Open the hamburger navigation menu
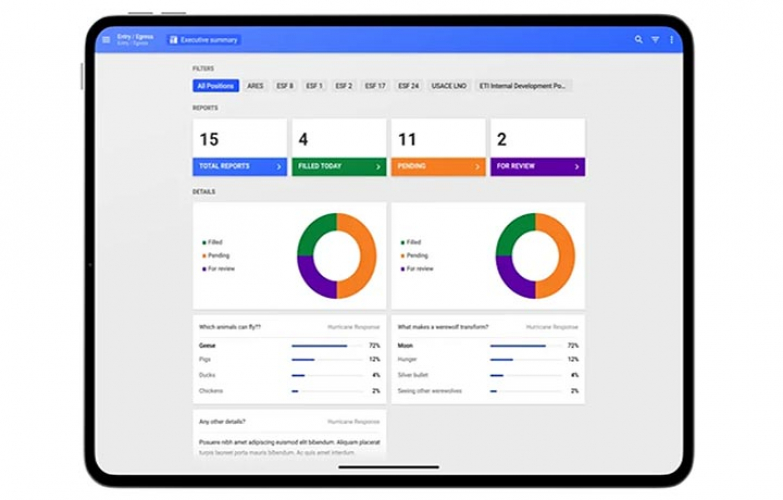The height and width of the screenshot is (500, 783). coord(106,39)
